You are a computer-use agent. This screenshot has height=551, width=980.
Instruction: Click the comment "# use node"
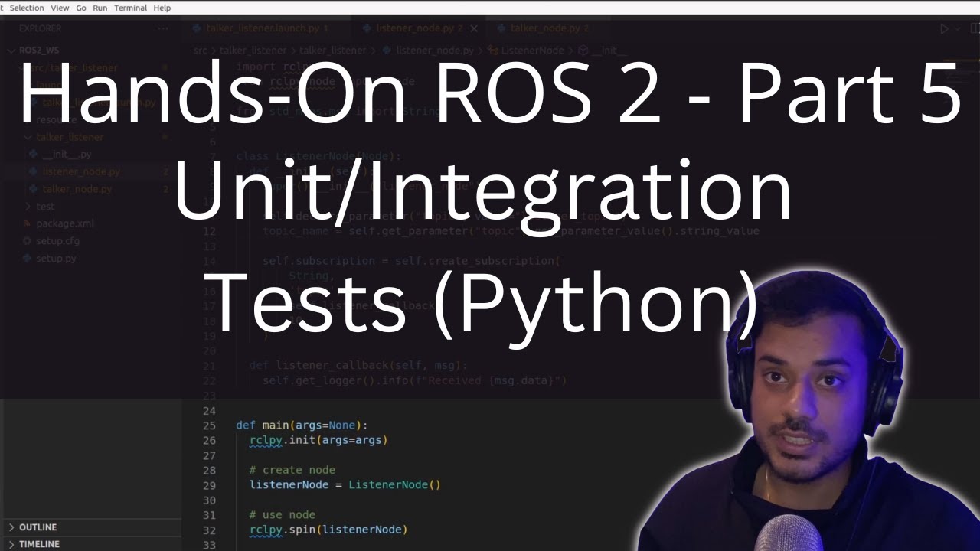[x=283, y=514]
